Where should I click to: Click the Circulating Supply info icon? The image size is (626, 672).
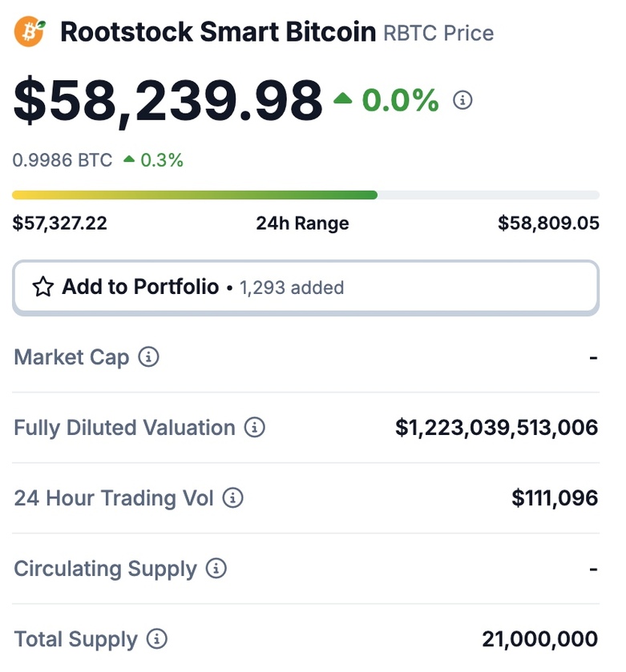[216, 569]
